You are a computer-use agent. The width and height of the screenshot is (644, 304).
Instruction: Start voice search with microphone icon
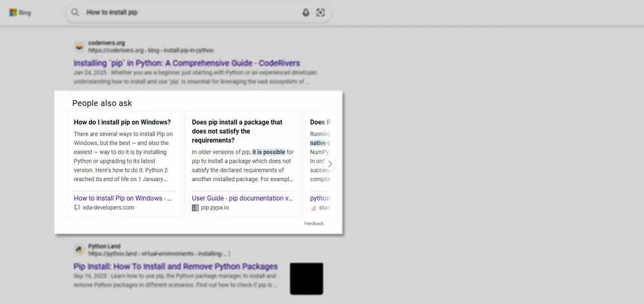(306, 13)
